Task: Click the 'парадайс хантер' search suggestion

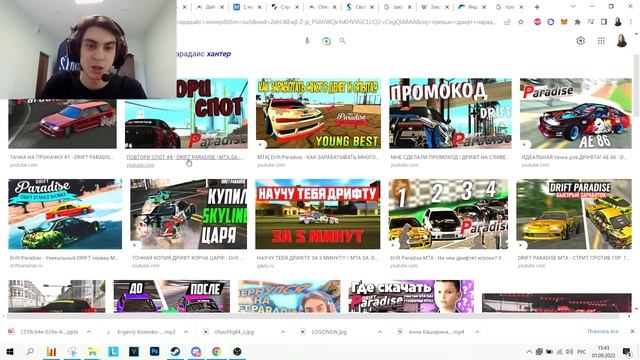Action: 204,54
